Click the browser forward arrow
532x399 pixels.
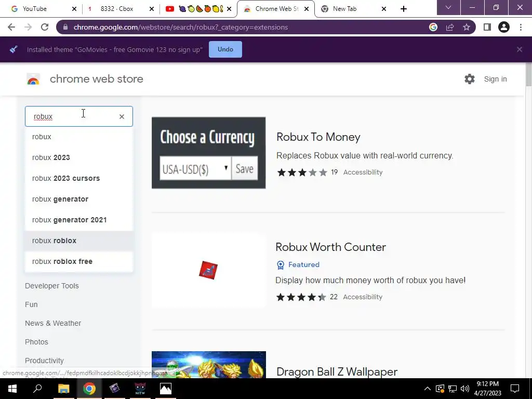click(28, 27)
